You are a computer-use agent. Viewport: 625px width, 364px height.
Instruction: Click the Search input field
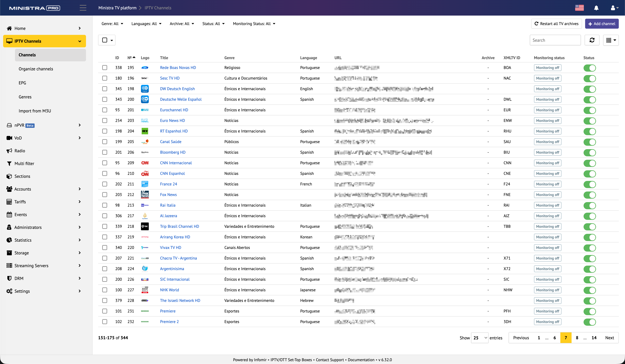[555, 40]
